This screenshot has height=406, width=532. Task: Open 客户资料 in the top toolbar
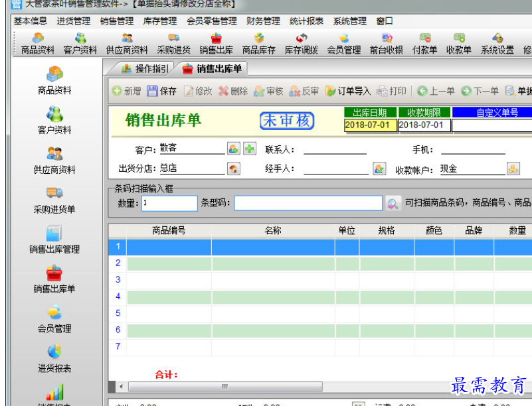(x=80, y=44)
